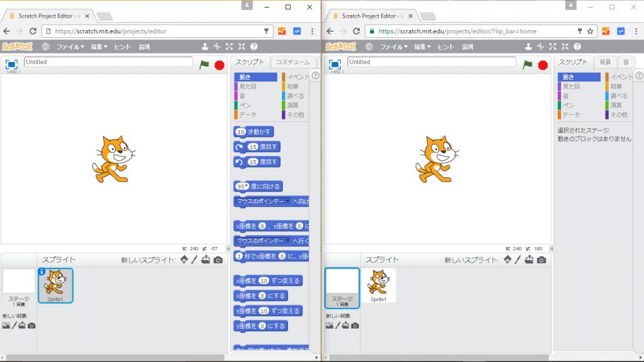
Task: Select grow sprite tool in left window
Action: [229, 47]
